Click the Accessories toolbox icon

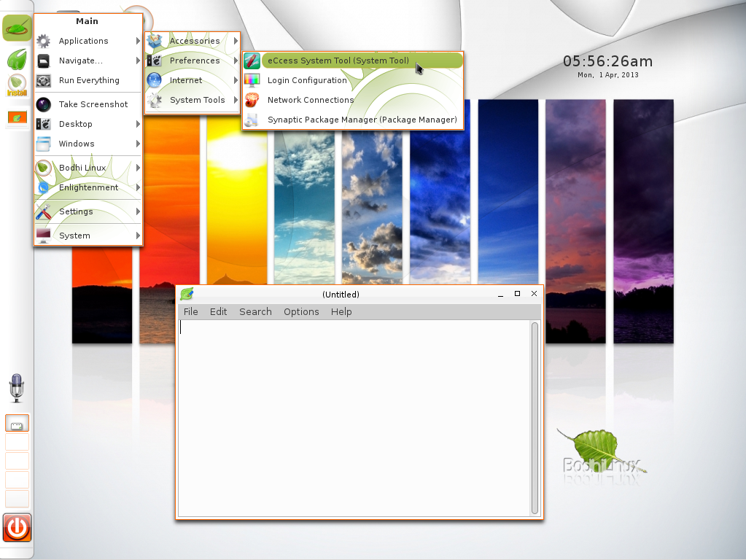pos(155,41)
